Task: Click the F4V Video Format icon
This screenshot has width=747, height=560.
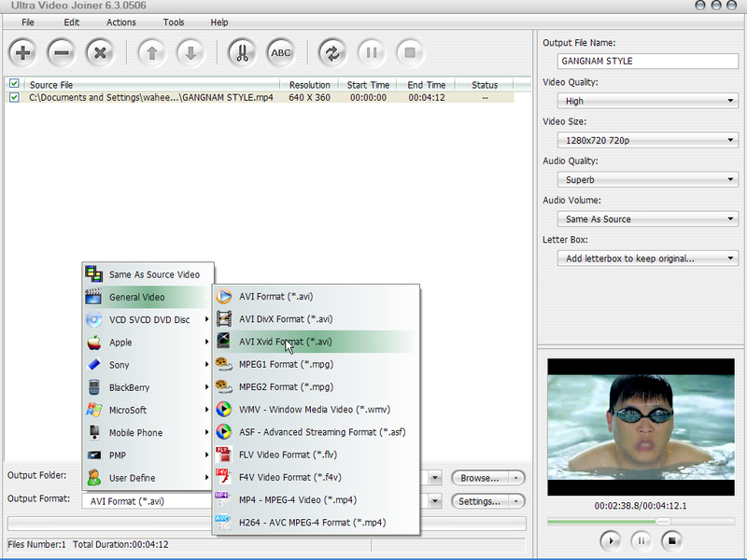Action: coord(223,477)
